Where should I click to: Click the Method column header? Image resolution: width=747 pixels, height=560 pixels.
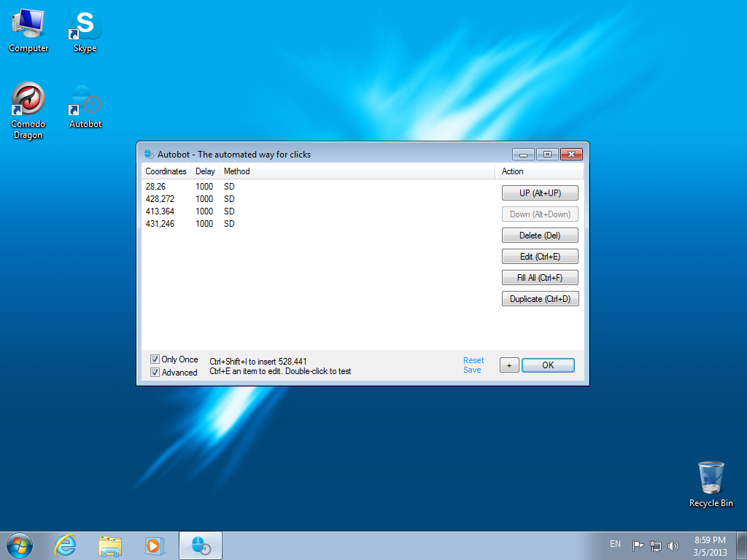pyautogui.click(x=357, y=171)
